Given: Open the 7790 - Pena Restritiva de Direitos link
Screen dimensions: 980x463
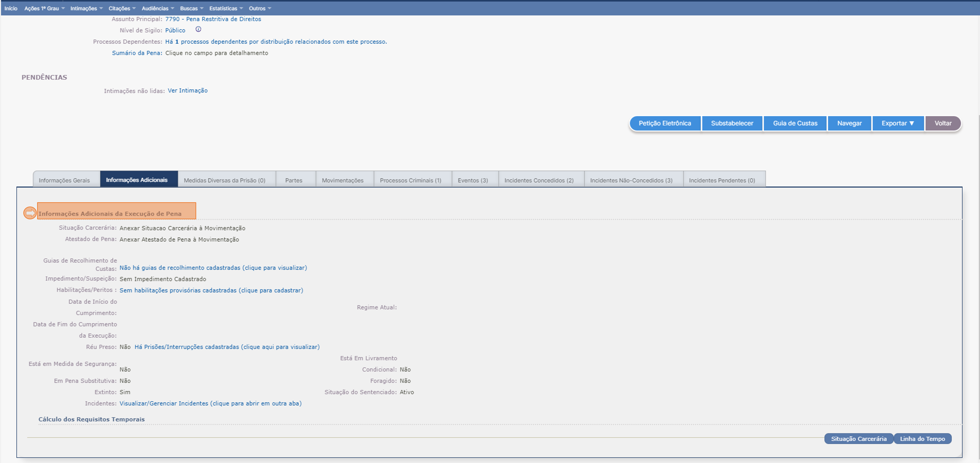Looking at the screenshot, I should click(213, 19).
